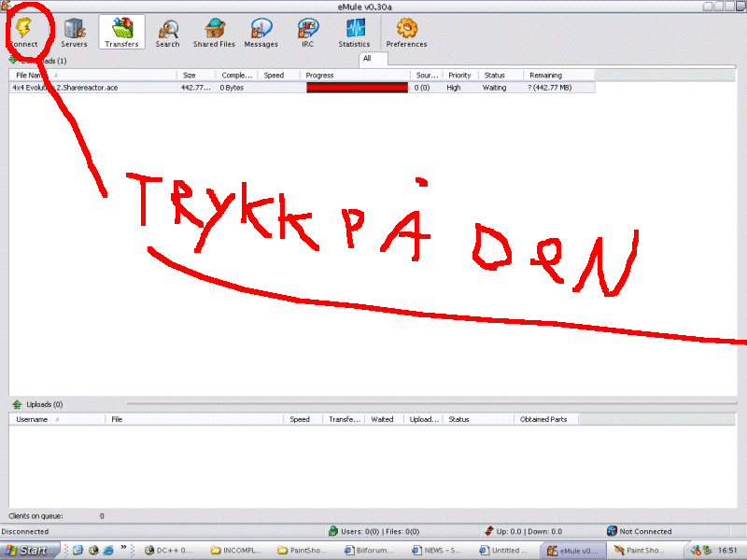Open the Servers page
The image size is (747, 560).
coord(75,33)
